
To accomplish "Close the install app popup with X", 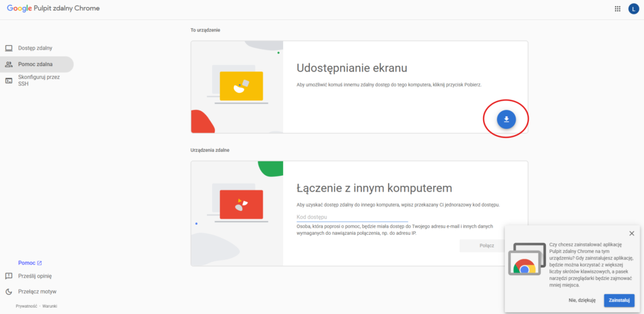I will coord(631,233).
